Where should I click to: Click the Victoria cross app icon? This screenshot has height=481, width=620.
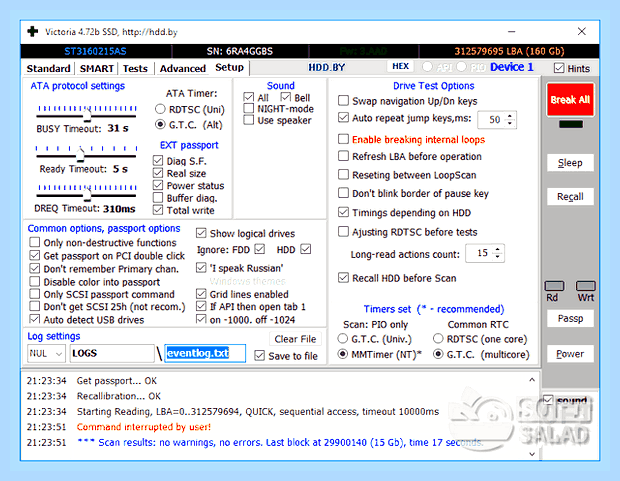pyautogui.click(x=33, y=31)
